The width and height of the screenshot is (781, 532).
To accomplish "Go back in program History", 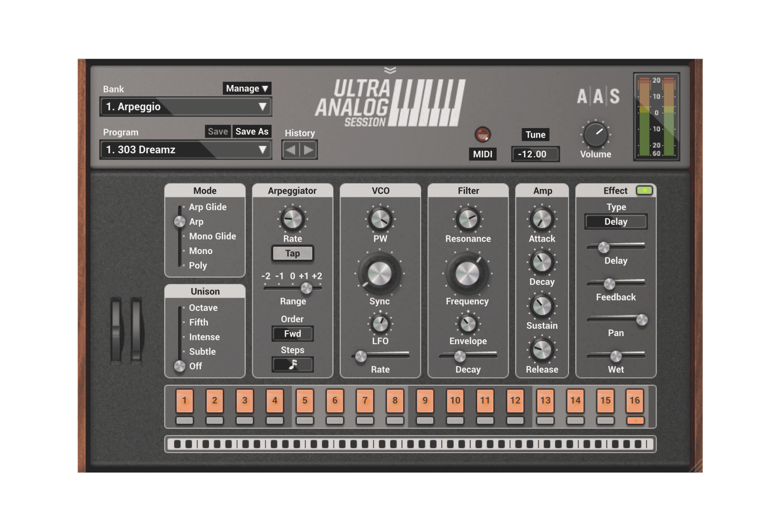I will (x=290, y=150).
